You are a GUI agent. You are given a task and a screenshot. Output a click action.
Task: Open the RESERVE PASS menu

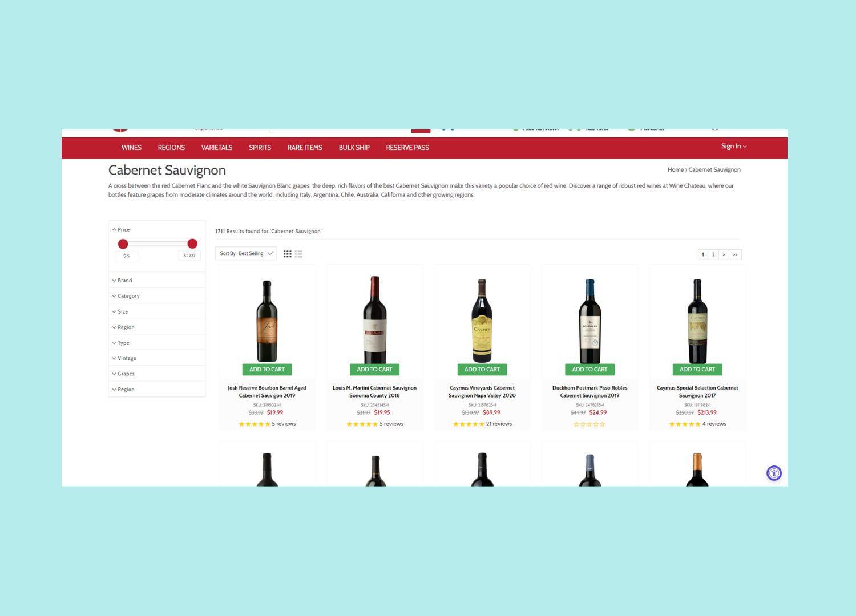point(407,148)
